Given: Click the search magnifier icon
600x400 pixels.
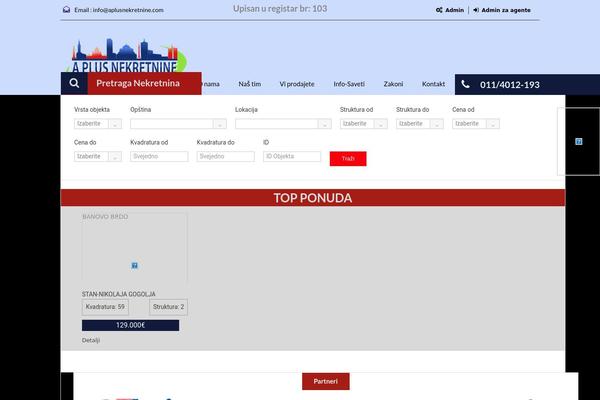Looking at the screenshot, I should click(x=74, y=83).
